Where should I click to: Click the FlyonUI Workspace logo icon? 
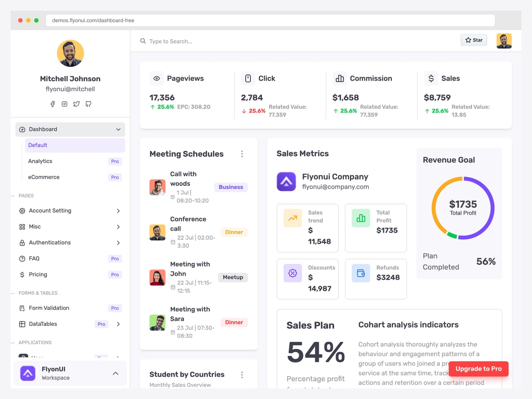(x=28, y=373)
